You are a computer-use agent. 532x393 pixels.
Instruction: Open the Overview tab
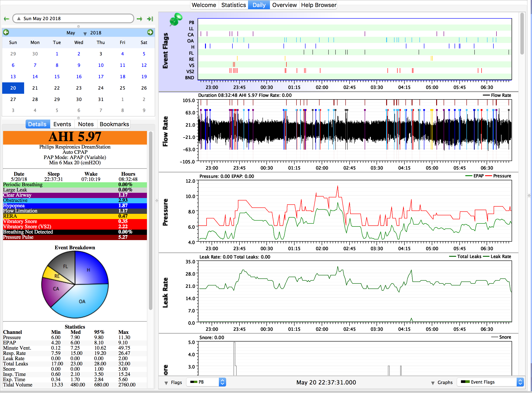pyautogui.click(x=284, y=5)
